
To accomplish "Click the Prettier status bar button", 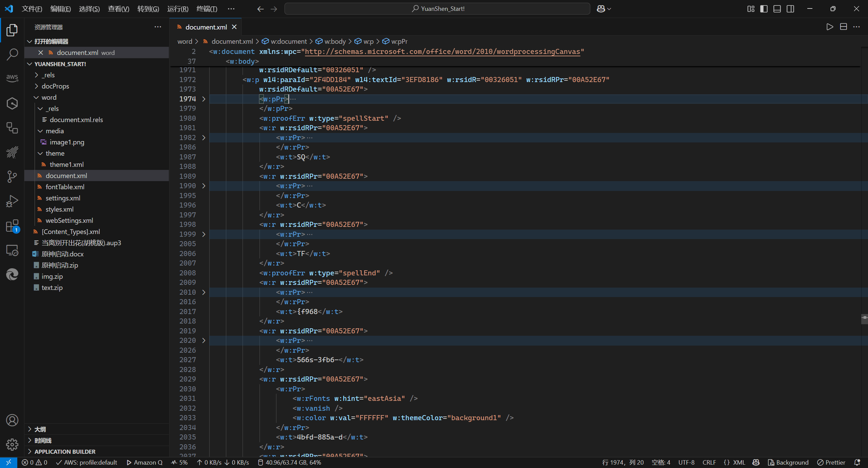I will click(x=831, y=463).
